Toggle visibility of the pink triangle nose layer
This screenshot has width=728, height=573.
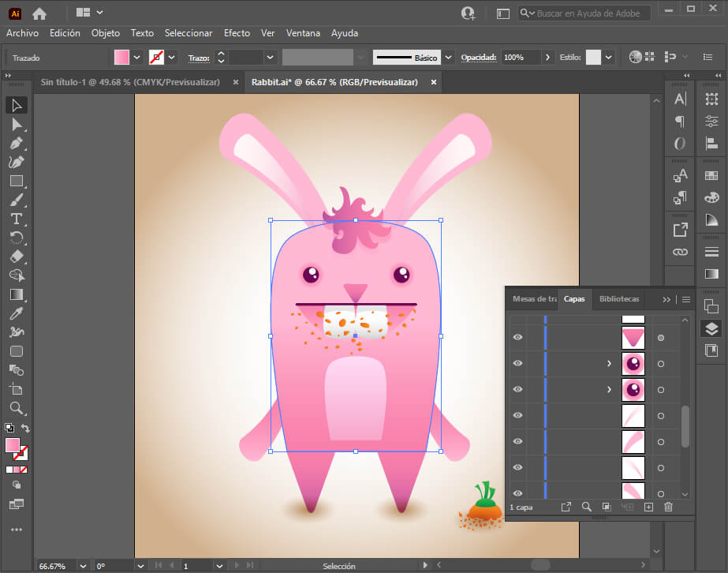pos(518,337)
